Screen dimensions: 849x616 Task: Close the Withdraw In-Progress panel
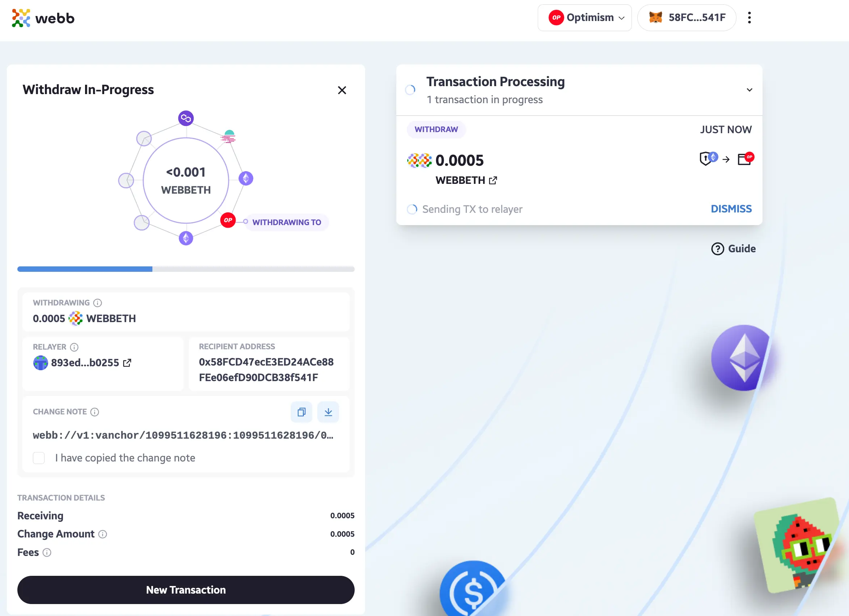pyautogui.click(x=342, y=90)
